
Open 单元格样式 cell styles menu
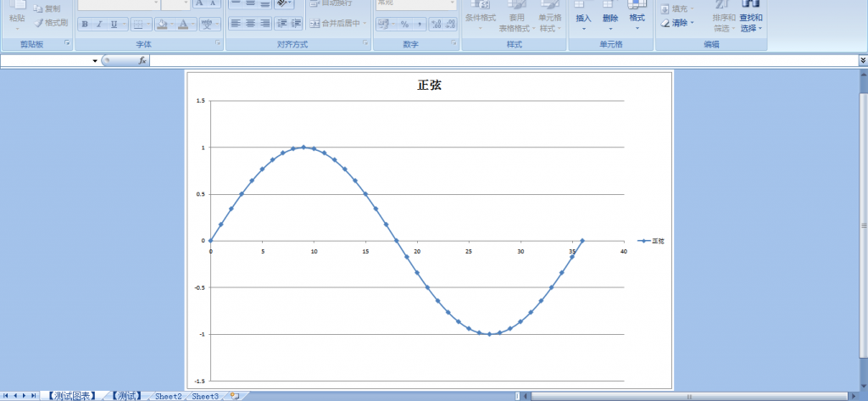pos(550,15)
